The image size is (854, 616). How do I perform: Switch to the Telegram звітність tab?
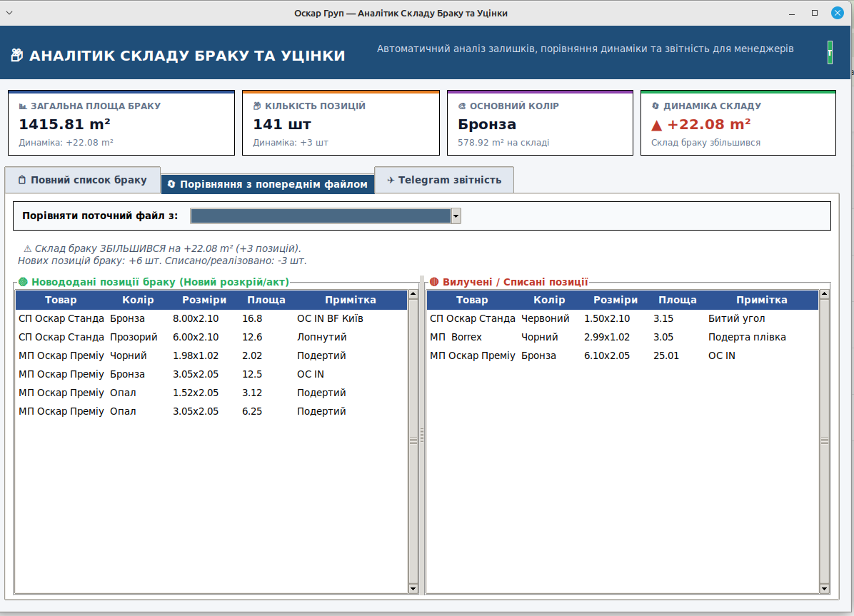coord(444,181)
